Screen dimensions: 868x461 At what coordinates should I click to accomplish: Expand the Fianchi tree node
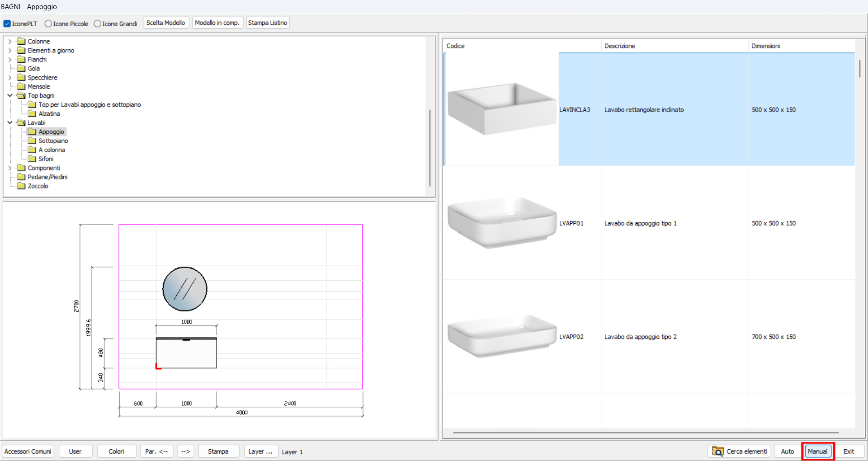click(10, 59)
